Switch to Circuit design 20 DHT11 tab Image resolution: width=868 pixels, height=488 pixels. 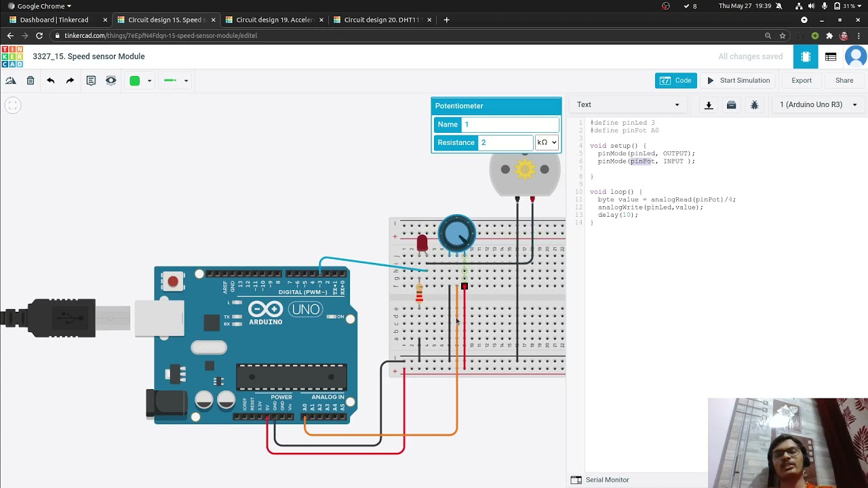[x=382, y=20]
